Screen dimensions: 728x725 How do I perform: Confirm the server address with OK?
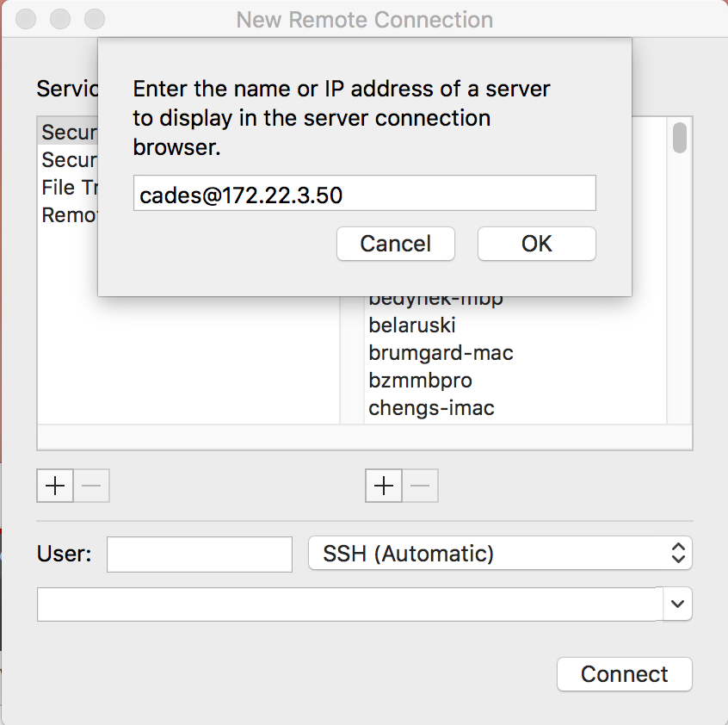pyautogui.click(x=536, y=244)
